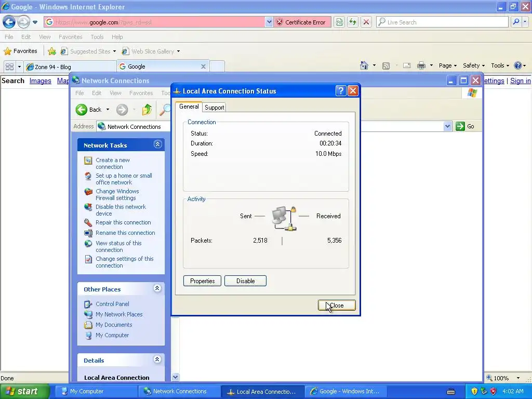Click the Favorites star button
This screenshot has height=399, width=532.
[21, 51]
